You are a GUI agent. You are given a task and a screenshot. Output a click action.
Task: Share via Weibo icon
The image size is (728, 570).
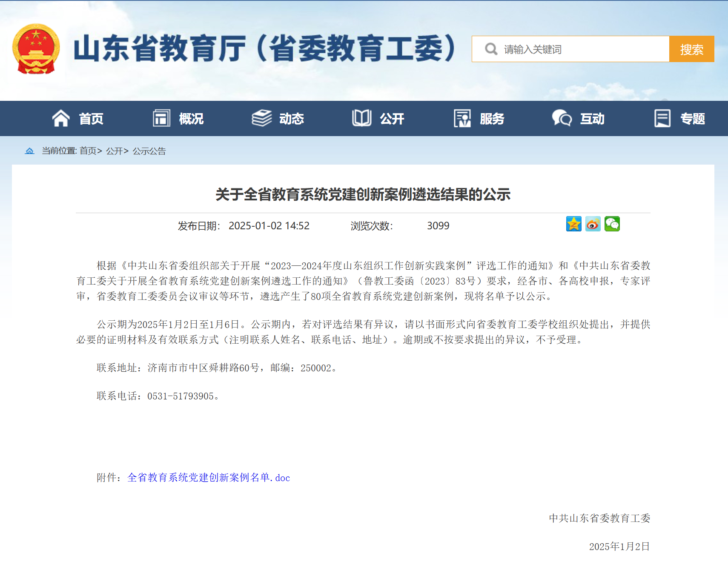point(593,224)
